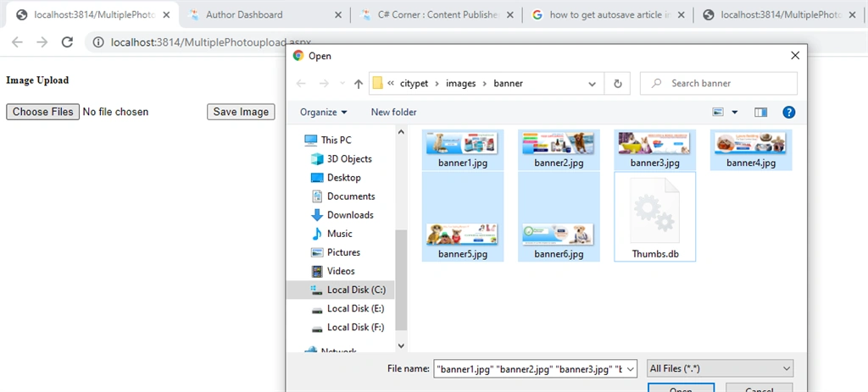Select 3D Objects icon in navigation pane
The width and height of the screenshot is (868, 392).
pos(317,159)
